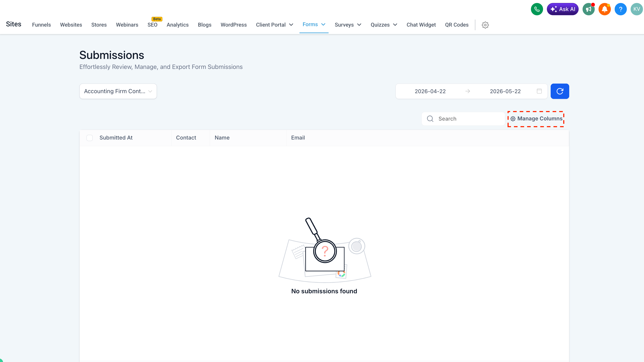
Task: Click the Search submissions field
Action: click(463, 119)
